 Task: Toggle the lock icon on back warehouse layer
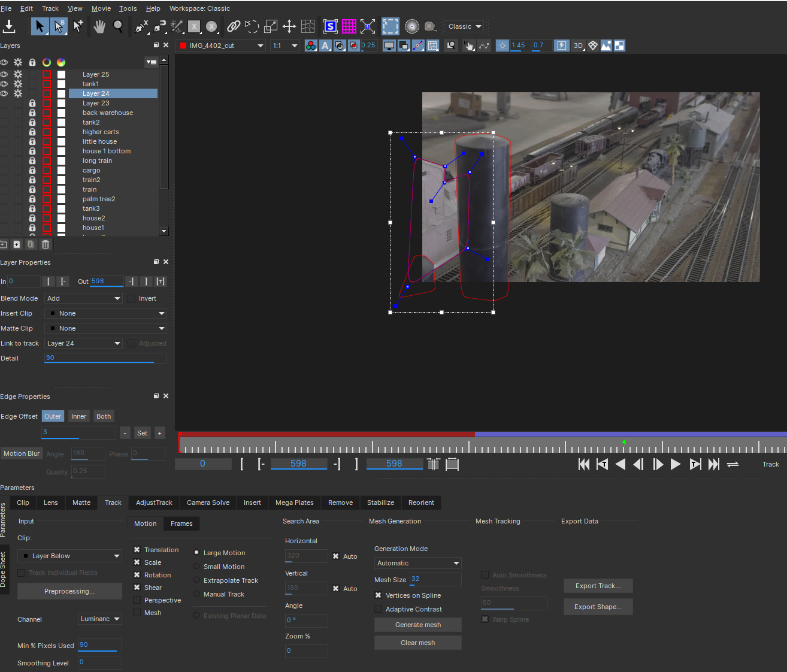coord(32,113)
